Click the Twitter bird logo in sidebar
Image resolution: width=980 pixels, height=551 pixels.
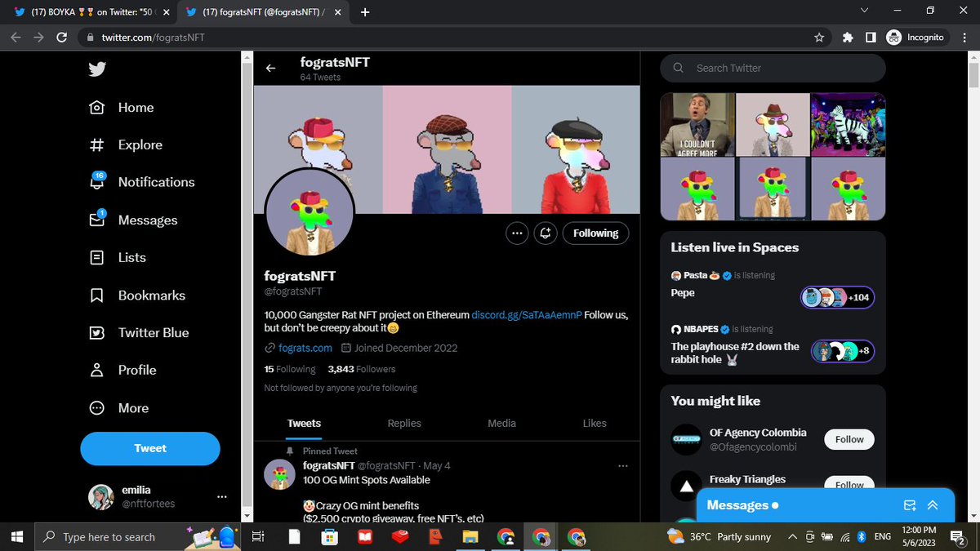[x=97, y=69]
